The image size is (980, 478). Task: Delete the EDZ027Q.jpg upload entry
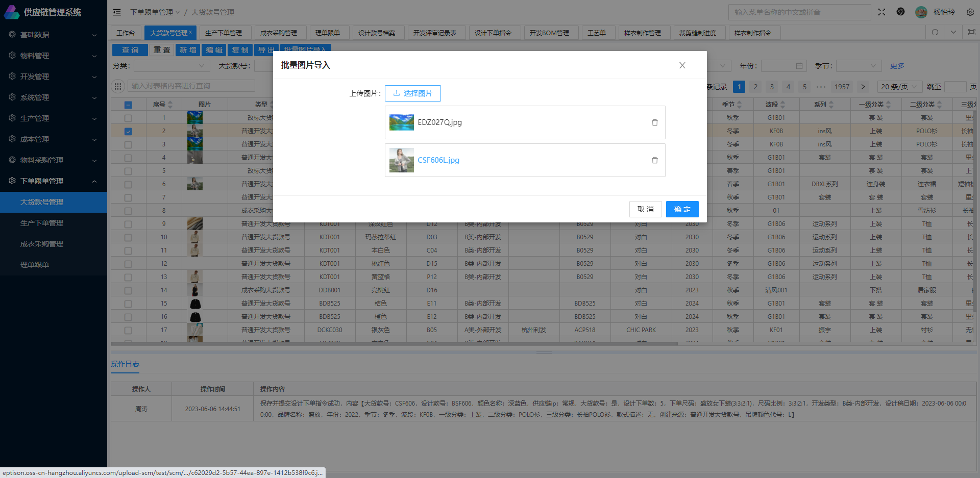[x=654, y=122]
